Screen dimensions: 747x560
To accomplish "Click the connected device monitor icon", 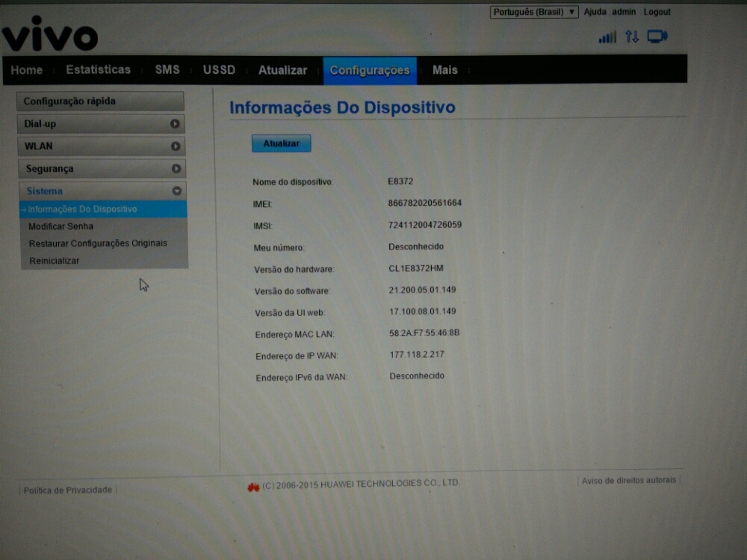I will coord(657,36).
